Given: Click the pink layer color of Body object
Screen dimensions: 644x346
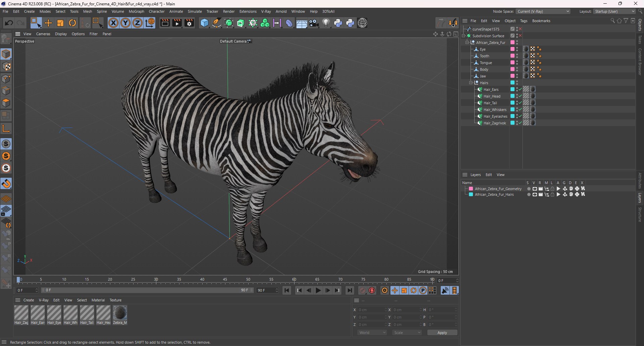Looking at the screenshot, I should (x=513, y=69).
